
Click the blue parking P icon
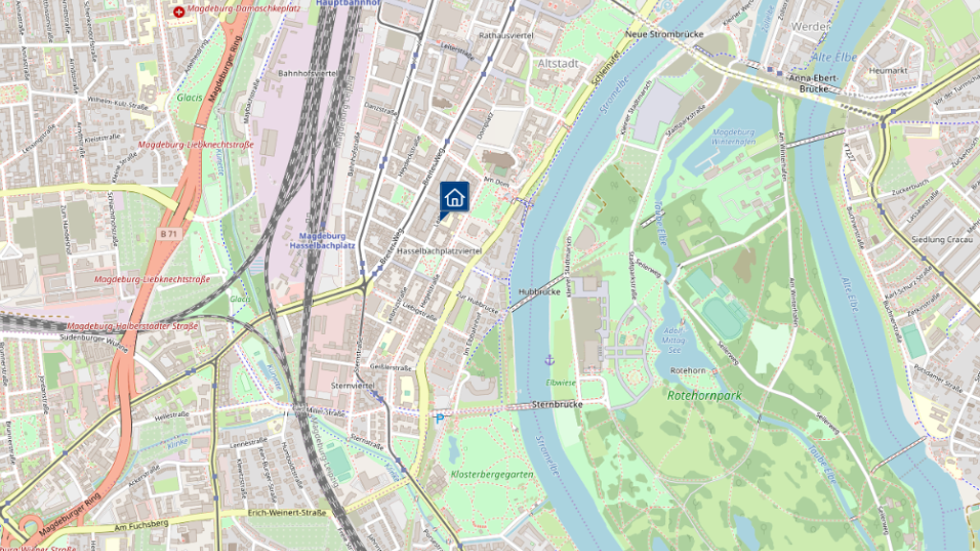click(440, 419)
